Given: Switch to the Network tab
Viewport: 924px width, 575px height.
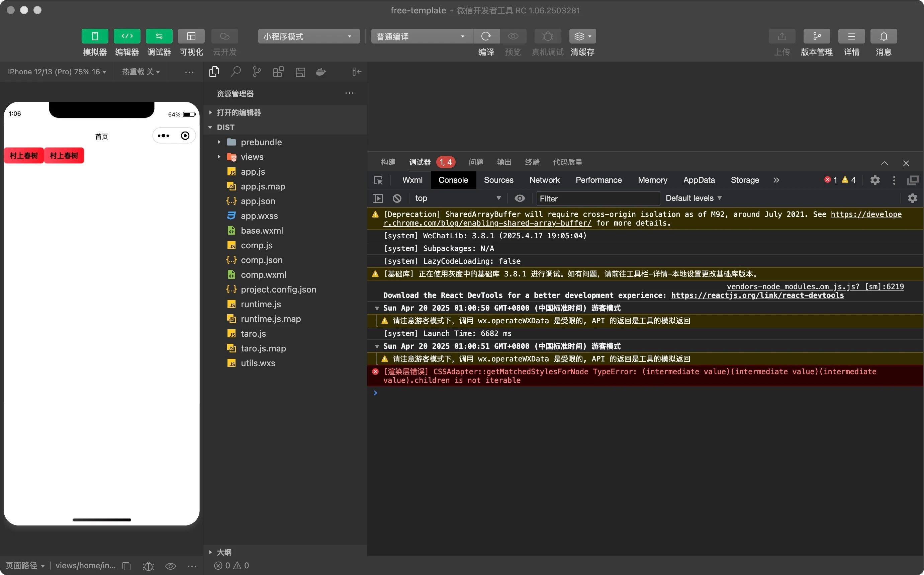Looking at the screenshot, I should click(x=544, y=180).
